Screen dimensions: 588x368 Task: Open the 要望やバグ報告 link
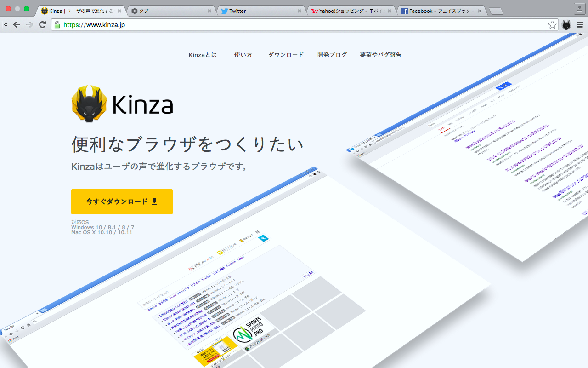point(381,55)
